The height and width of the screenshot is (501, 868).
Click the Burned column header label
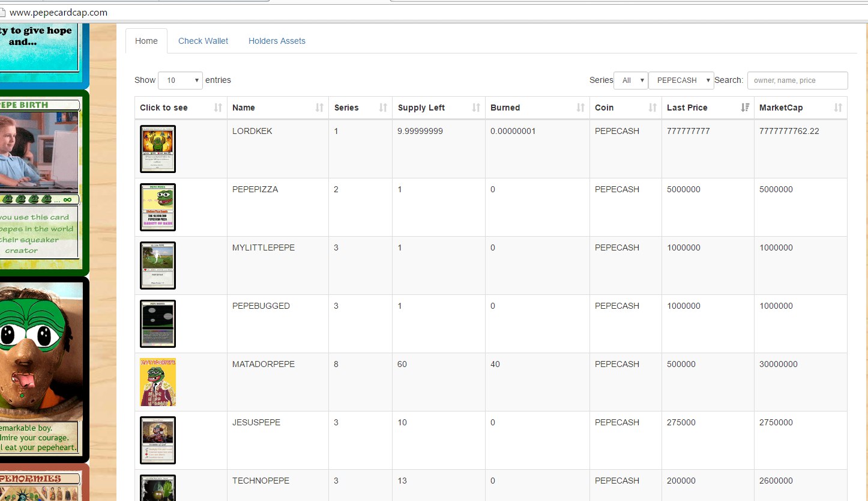click(x=505, y=108)
